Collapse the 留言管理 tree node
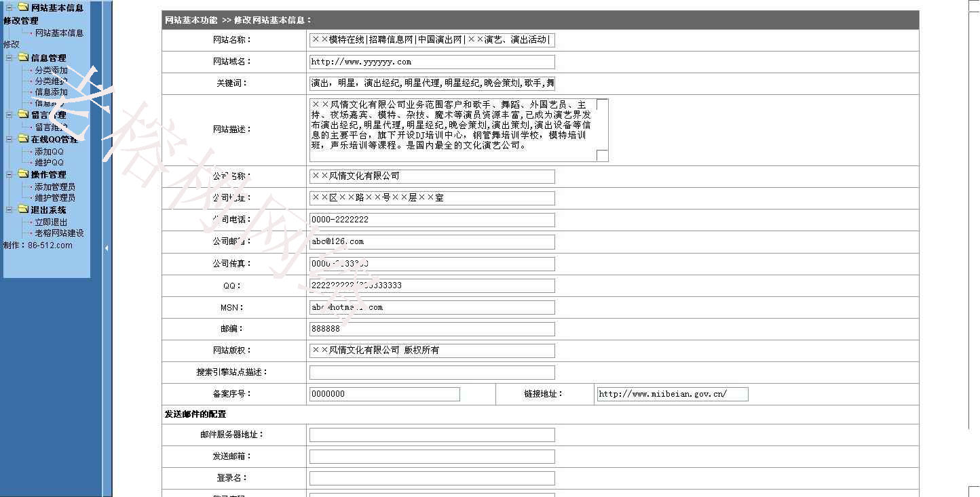The width and height of the screenshot is (980, 497). coord(10,115)
